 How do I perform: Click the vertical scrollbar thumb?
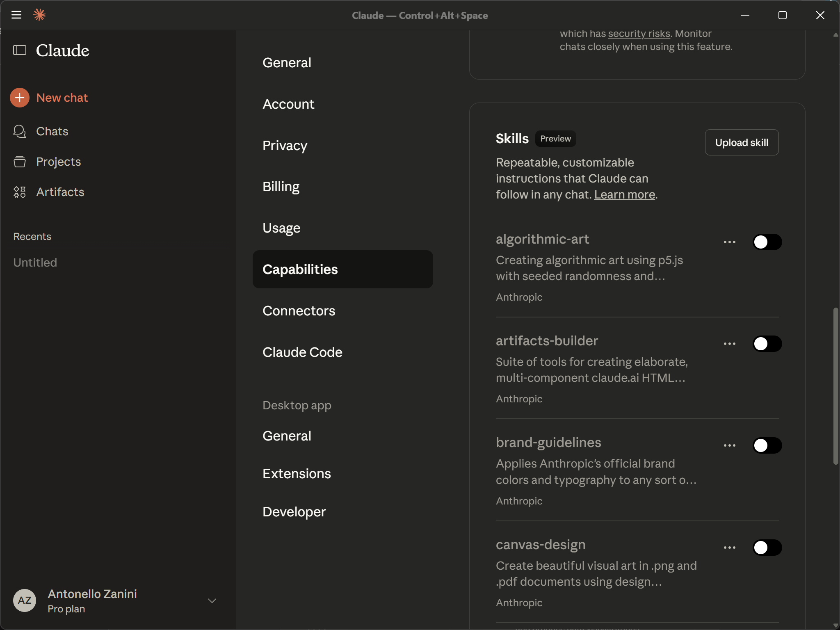pyautogui.click(x=835, y=386)
